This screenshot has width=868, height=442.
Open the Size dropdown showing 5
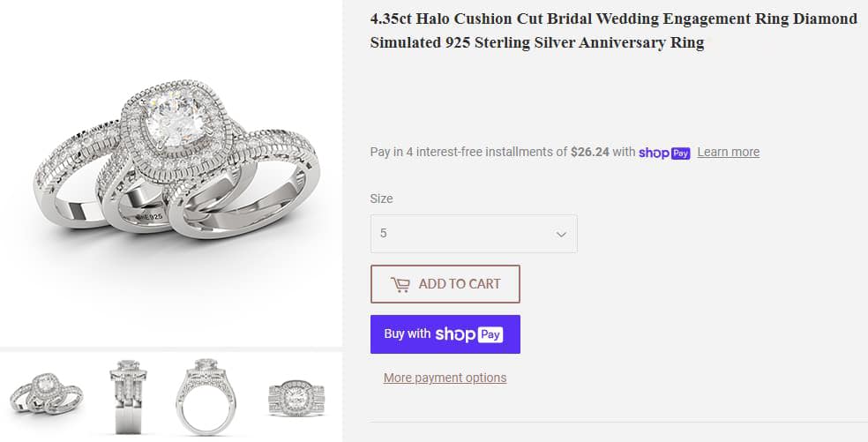474,234
